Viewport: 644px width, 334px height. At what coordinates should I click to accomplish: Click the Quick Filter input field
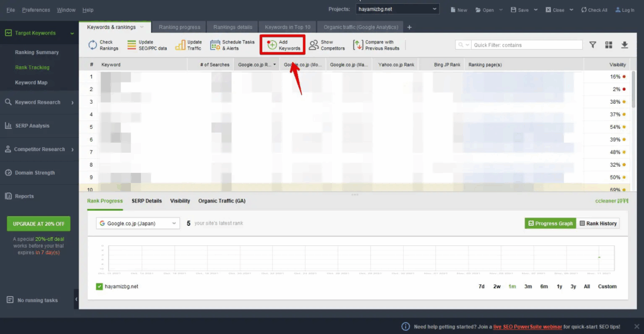(526, 45)
